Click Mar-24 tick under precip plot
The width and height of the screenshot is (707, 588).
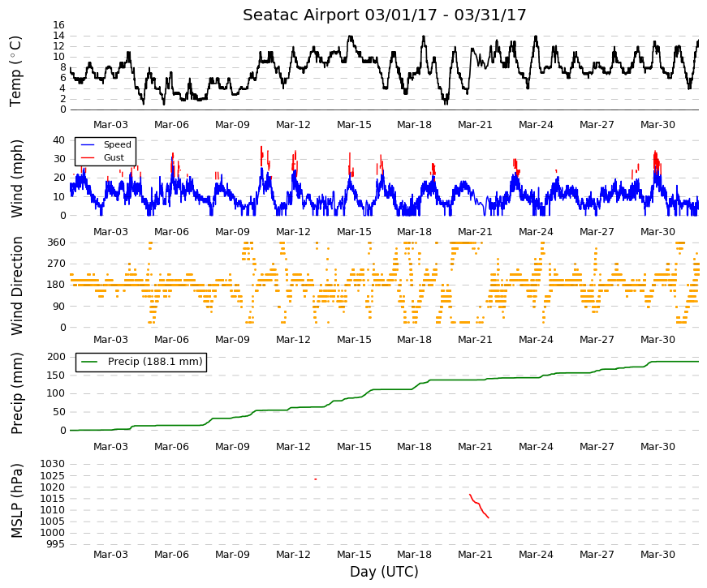pyautogui.click(x=536, y=447)
